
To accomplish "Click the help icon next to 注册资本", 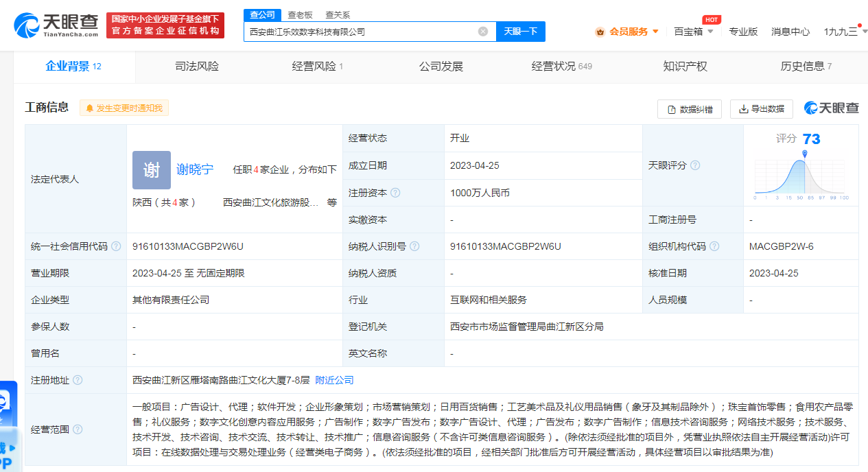I will tap(395, 193).
